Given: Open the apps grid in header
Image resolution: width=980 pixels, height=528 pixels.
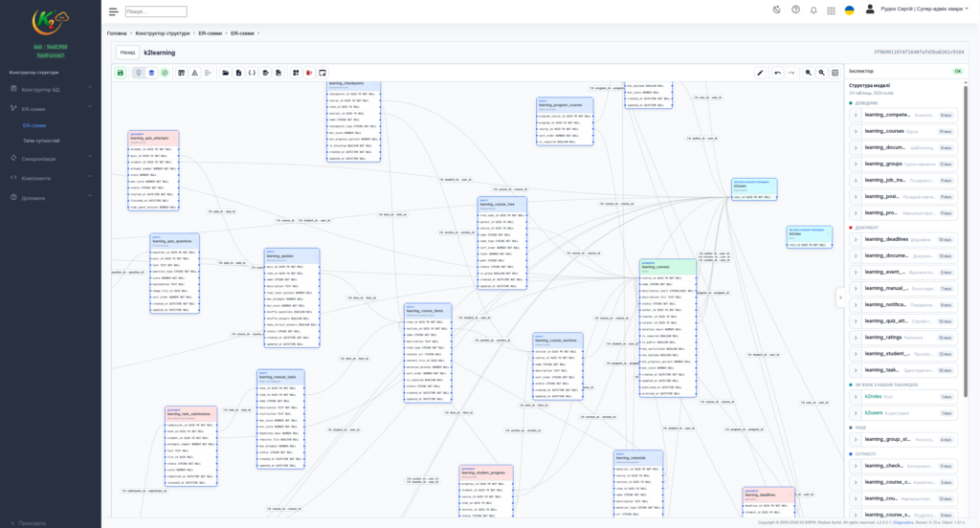Looking at the screenshot, I should coord(831,10).
